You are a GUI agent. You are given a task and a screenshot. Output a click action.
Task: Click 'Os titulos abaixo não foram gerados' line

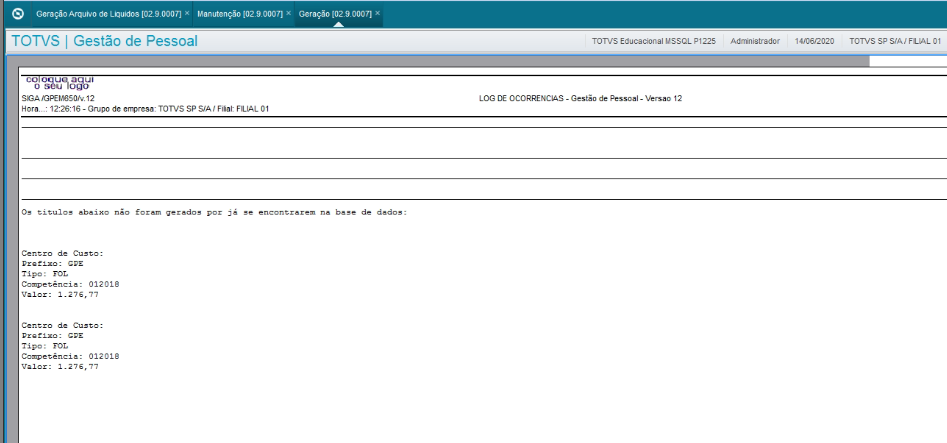(214, 213)
